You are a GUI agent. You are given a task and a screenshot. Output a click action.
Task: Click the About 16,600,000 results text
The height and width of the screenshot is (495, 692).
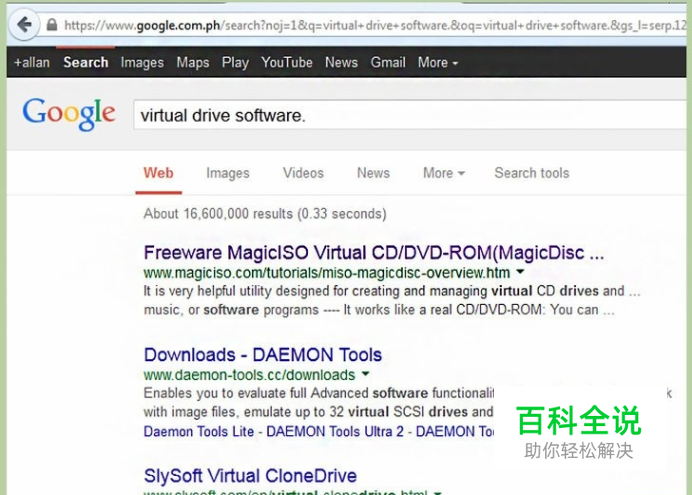click(x=265, y=214)
